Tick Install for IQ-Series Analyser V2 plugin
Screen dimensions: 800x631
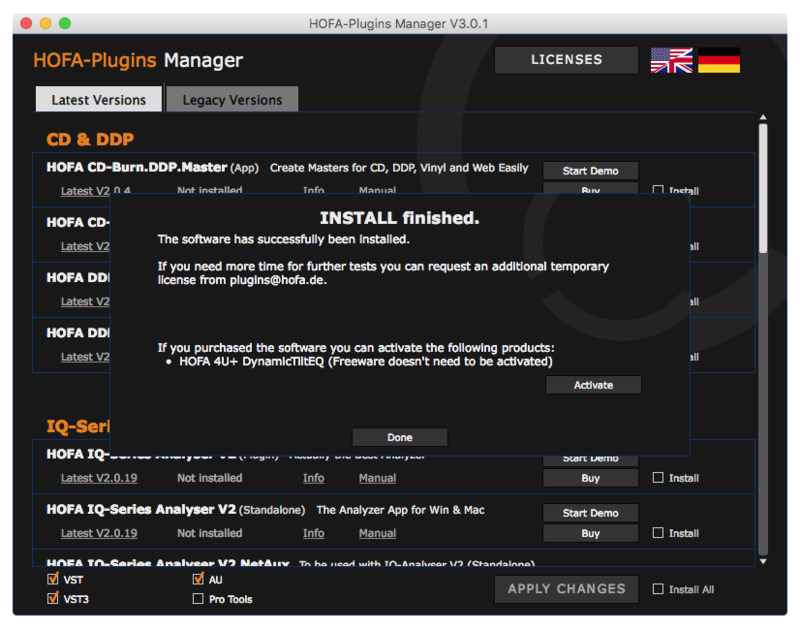click(x=658, y=477)
